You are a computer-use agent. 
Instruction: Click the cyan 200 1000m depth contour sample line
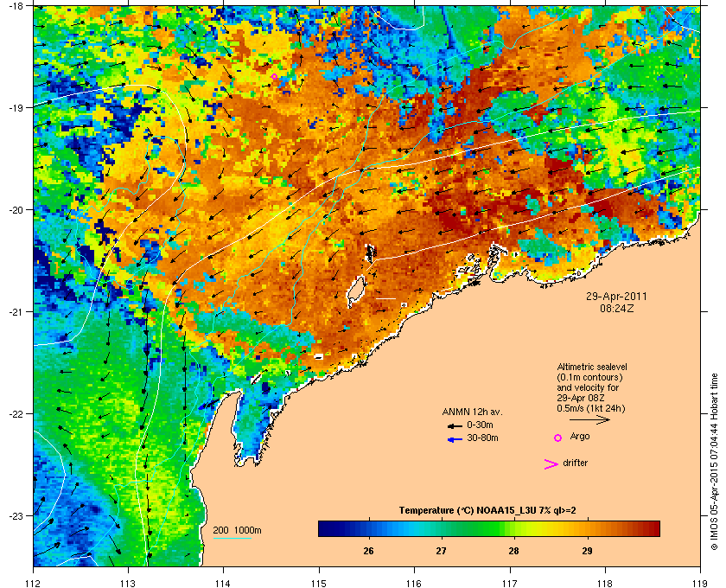pos(232,538)
